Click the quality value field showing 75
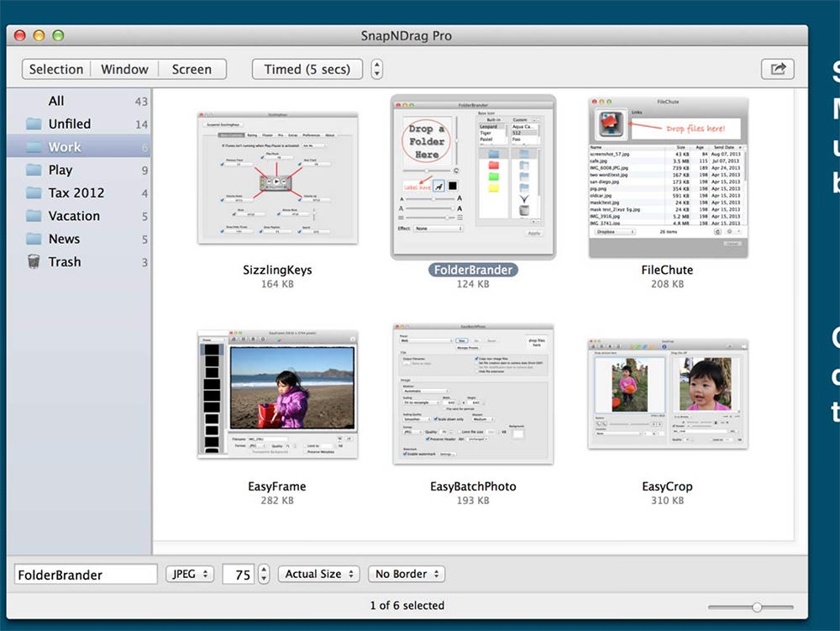840x631 pixels. pos(239,574)
